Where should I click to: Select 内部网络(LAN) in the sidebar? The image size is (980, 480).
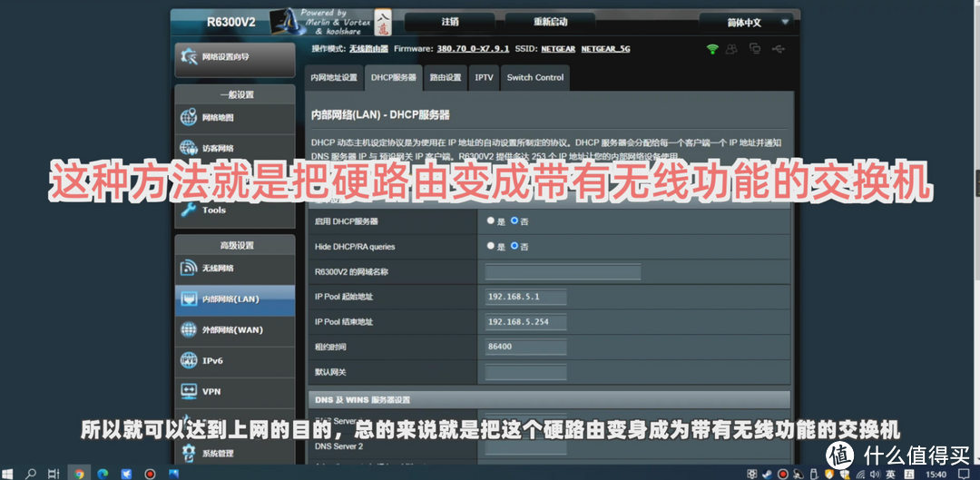point(235,299)
